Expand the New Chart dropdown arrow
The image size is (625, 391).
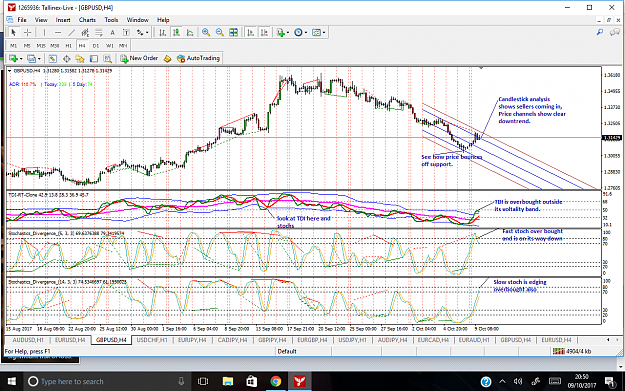pyautogui.click(x=21, y=59)
